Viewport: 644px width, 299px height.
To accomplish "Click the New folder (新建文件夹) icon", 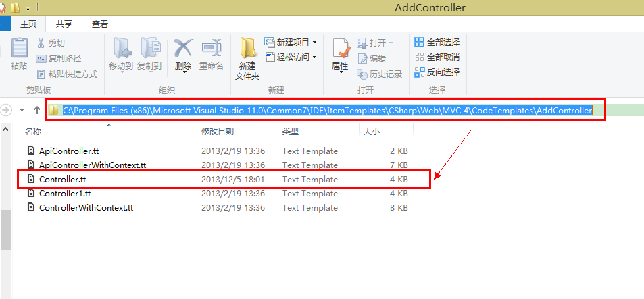I will [247, 48].
